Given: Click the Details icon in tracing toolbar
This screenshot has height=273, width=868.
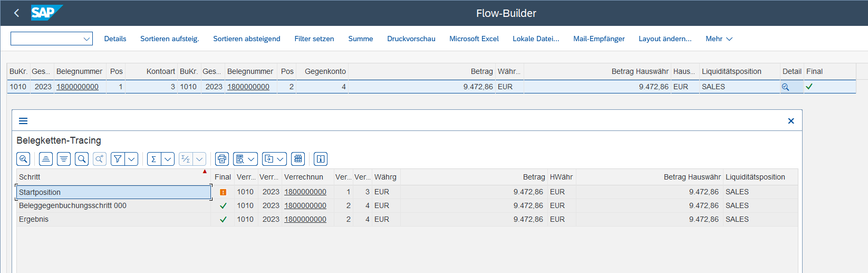Looking at the screenshot, I should [x=23, y=159].
